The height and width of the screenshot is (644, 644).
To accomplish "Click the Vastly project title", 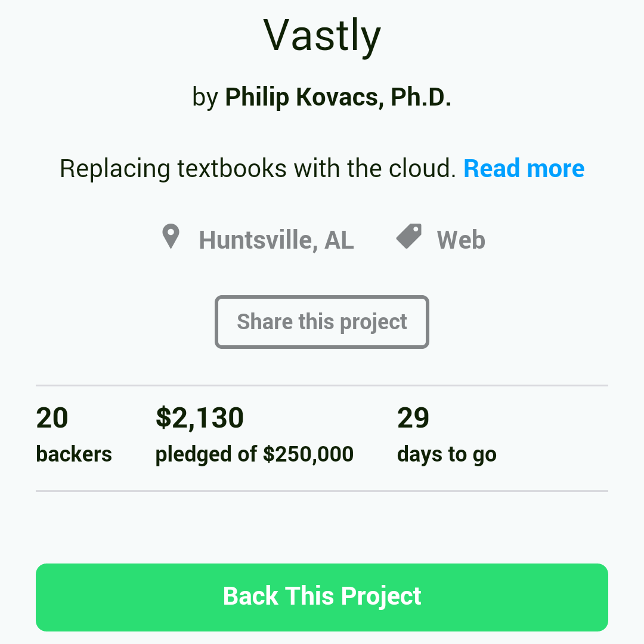I will click(x=322, y=36).
